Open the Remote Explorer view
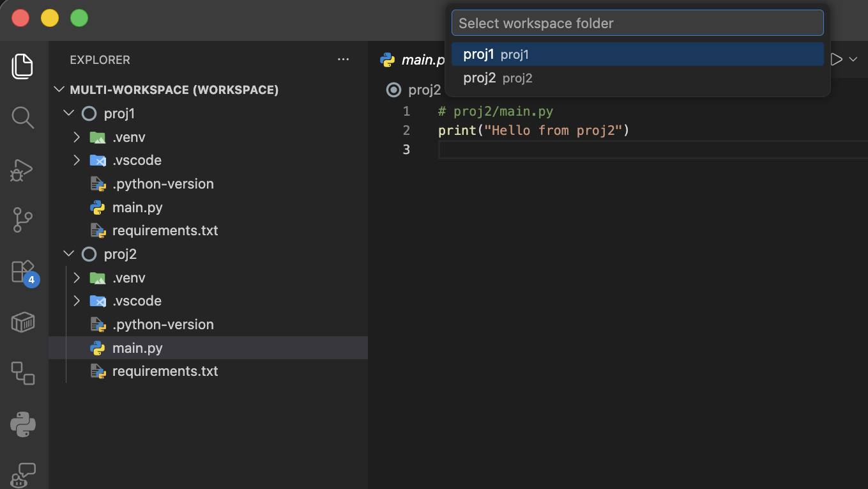Image resolution: width=868 pixels, height=489 pixels. tap(22, 373)
